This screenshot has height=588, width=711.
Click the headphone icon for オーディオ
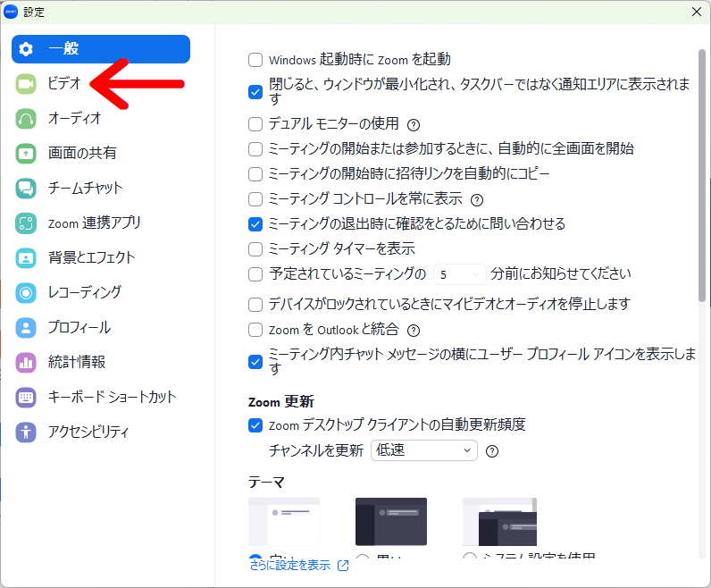[x=26, y=119]
